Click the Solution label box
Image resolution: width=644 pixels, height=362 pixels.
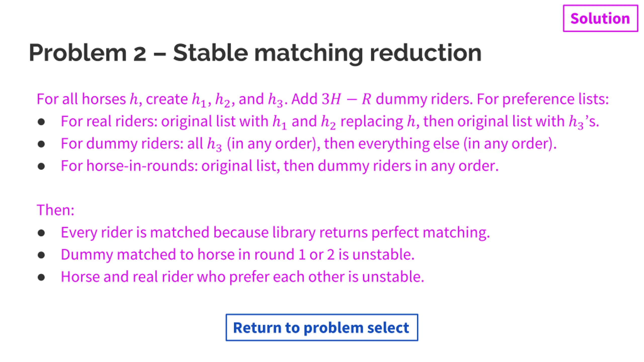[600, 18]
